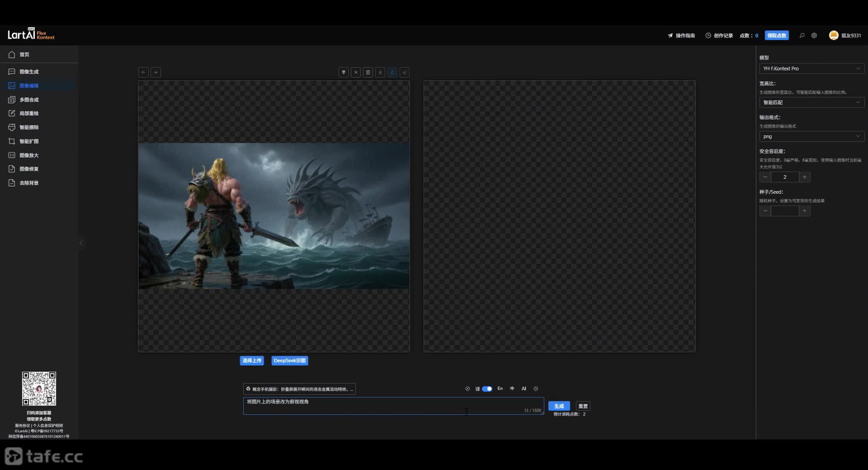Click the X clear icon above canvas
Viewport: 868px width, 470px height.
pos(356,72)
